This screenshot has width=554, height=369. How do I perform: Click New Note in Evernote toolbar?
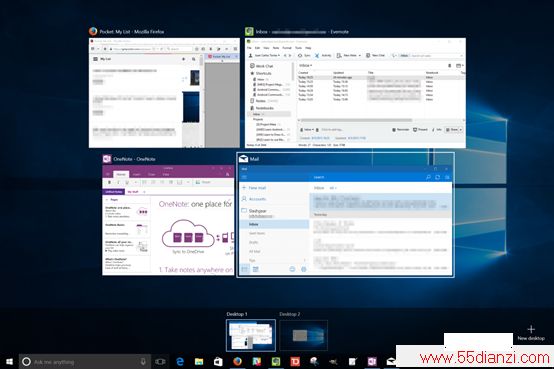(x=347, y=55)
